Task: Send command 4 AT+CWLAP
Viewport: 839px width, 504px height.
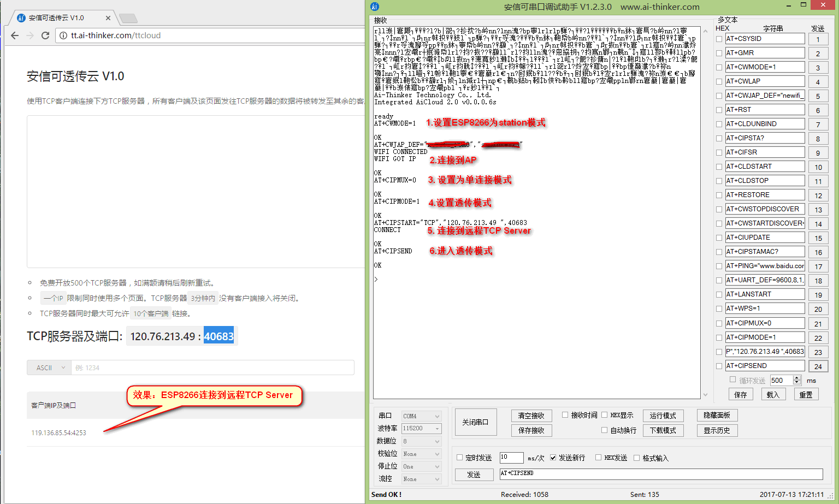Action: 818,82
